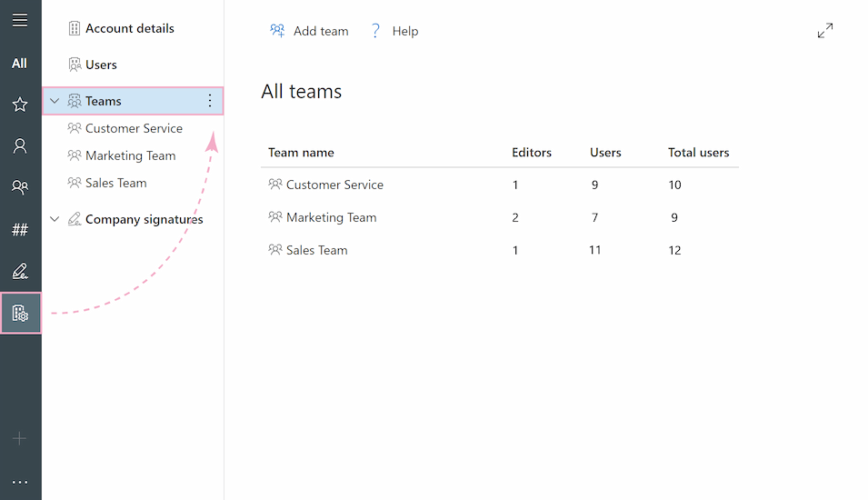Click the Company signatures pen icon
868x500 pixels.
tap(75, 219)
